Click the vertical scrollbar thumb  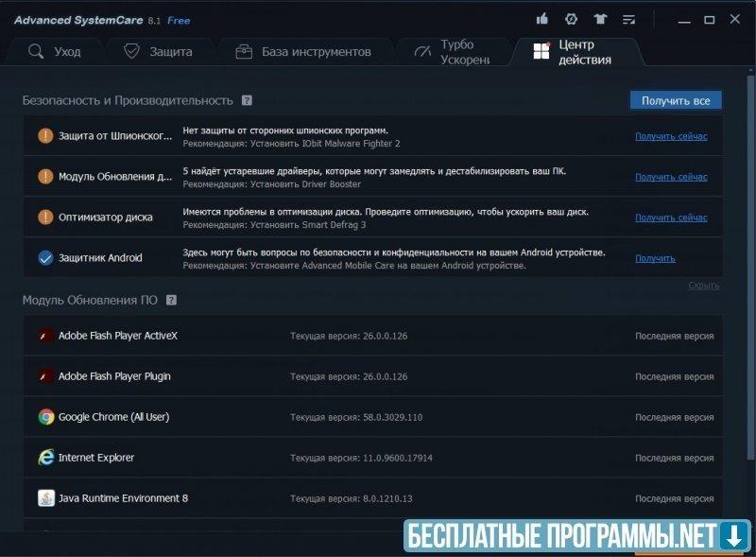coord(750,266)
